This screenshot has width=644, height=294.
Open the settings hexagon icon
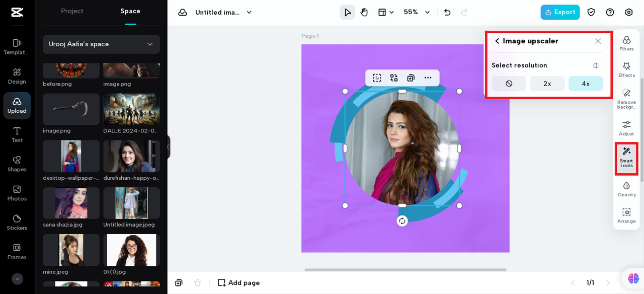[x=629, y=12]
